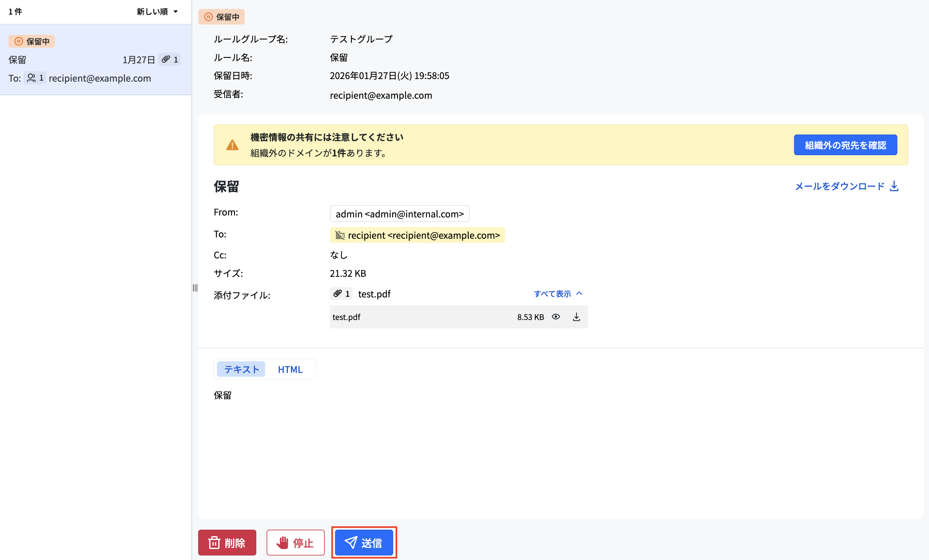Screen dimensions: 929x560
Task: Click the external recipient chip recipient@example.com
Action: point(417,235)
